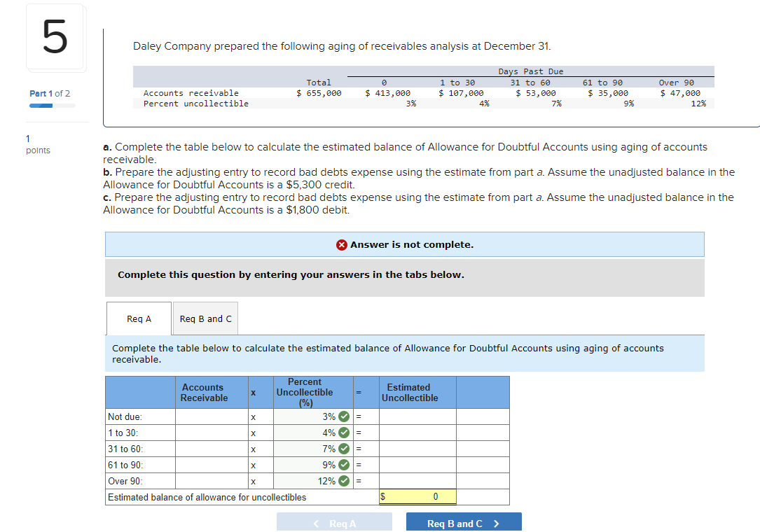
Task: Click the Days Past Due heading
Action: point(531,71)
